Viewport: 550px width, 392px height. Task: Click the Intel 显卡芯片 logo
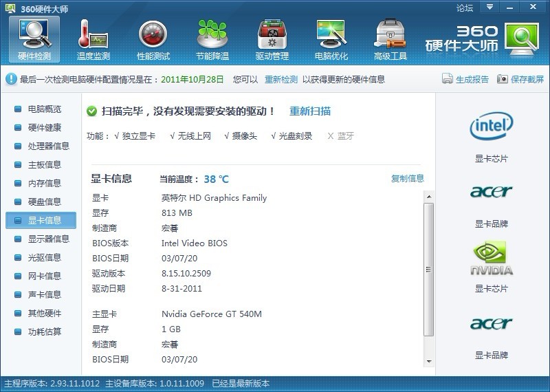pyautogui.click(x=491, y=126)
